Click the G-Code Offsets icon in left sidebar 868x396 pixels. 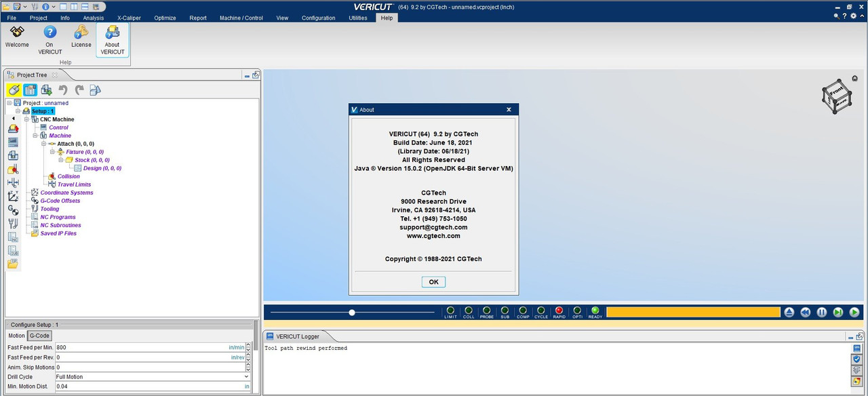coord(13,210)
